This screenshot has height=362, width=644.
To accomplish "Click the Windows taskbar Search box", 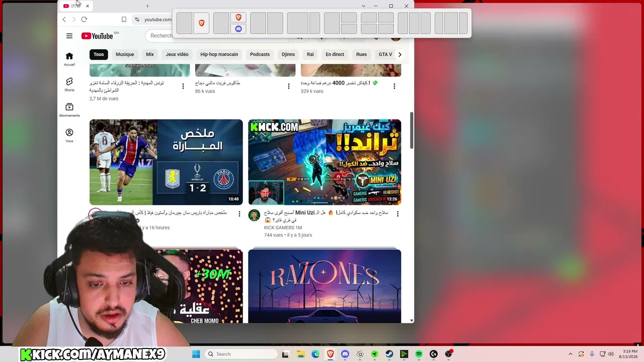I will tap(242, 354).
